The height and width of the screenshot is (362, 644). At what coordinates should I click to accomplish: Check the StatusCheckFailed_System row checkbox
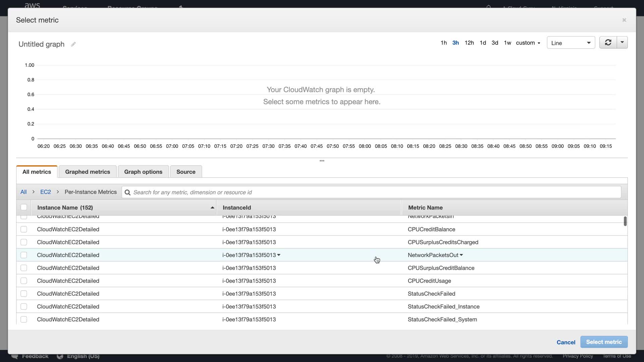tap(24, 319)
